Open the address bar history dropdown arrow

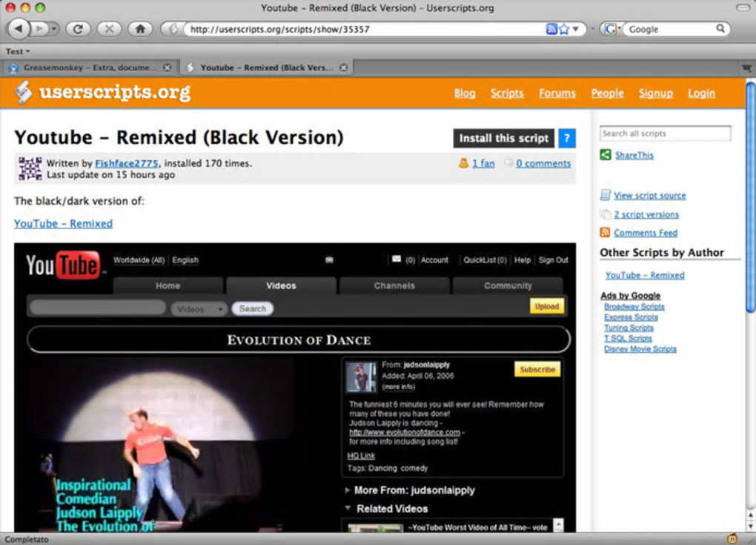click(575, 29)
